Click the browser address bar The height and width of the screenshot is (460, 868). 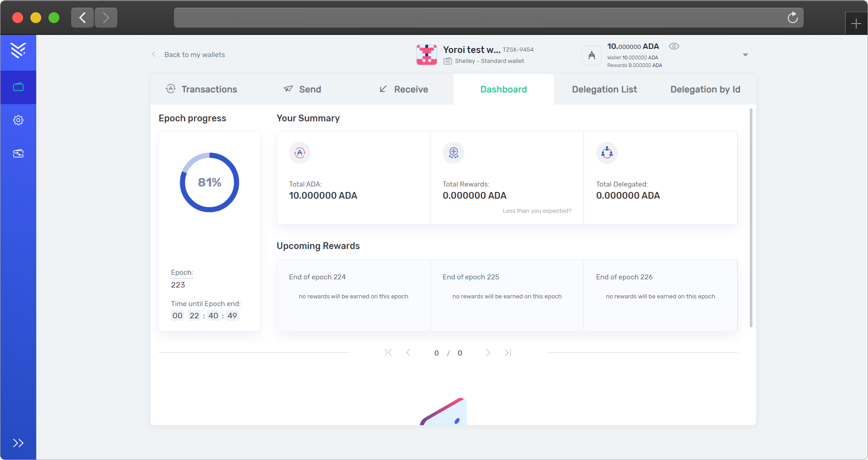488,18
